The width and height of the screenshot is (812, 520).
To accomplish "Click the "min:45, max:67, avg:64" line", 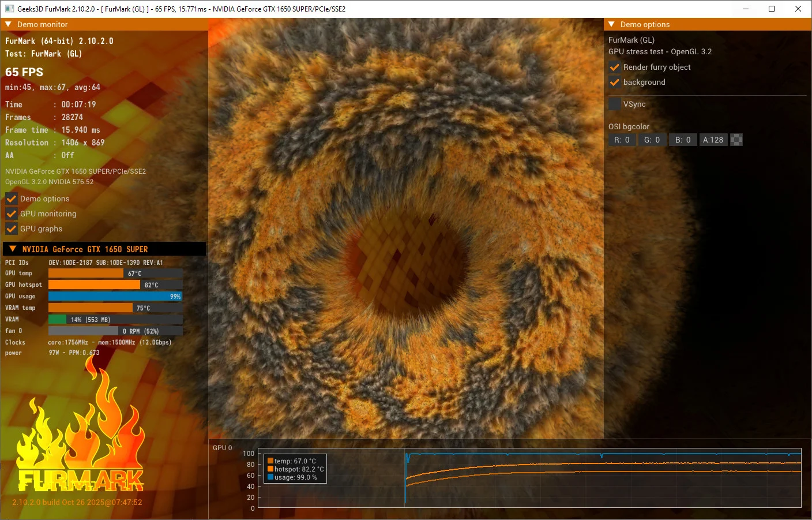I will pos(52,87).
